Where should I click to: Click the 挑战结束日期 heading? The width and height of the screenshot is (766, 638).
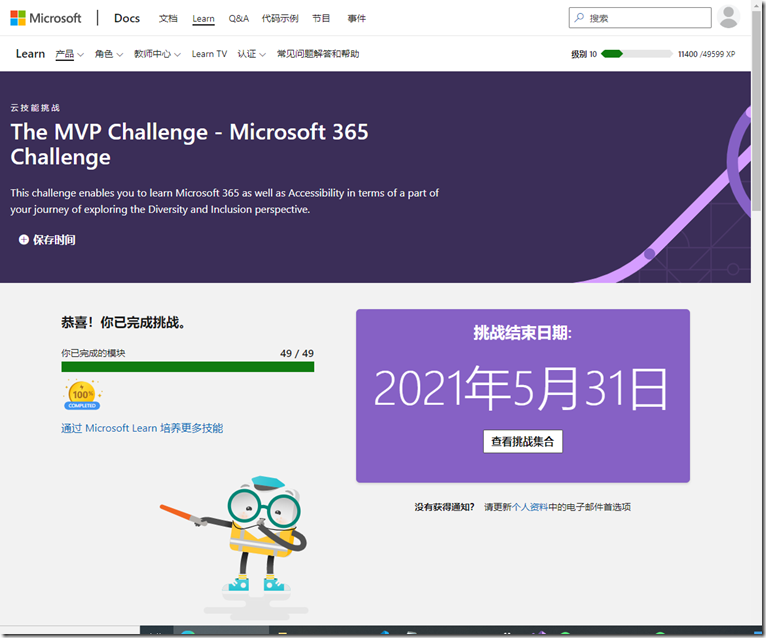pos(523,333)
